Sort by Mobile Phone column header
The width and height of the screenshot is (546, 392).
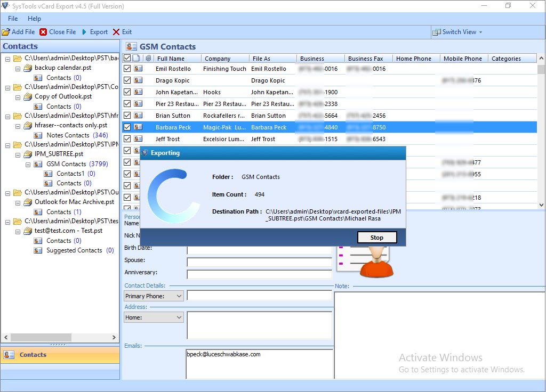point(464,59)
